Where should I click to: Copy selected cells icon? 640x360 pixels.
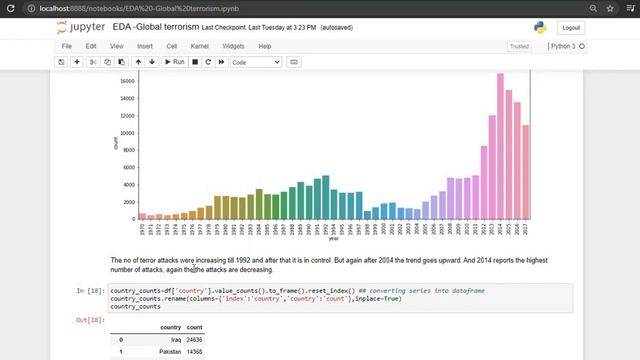(107, 62)
